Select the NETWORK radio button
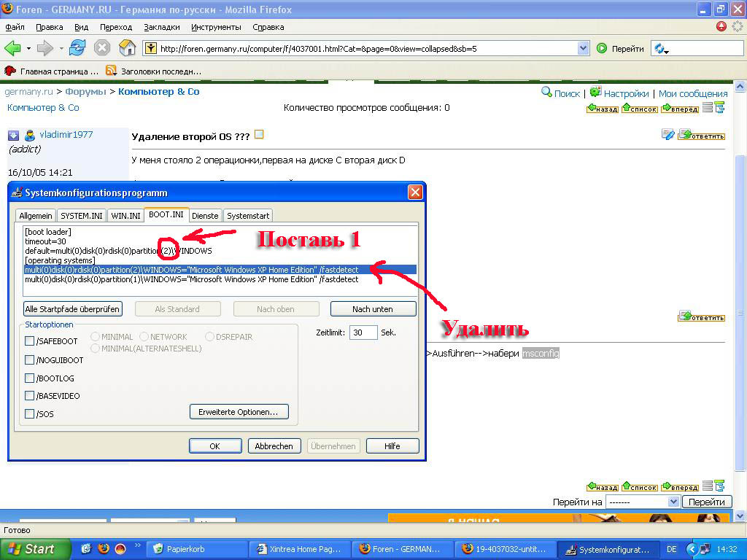 coord(144,336)
